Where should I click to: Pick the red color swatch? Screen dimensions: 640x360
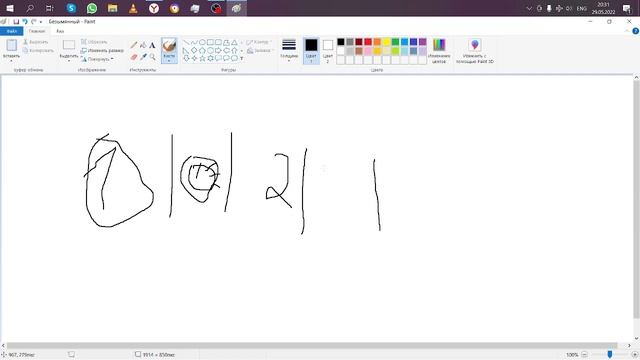coord(368,42)
